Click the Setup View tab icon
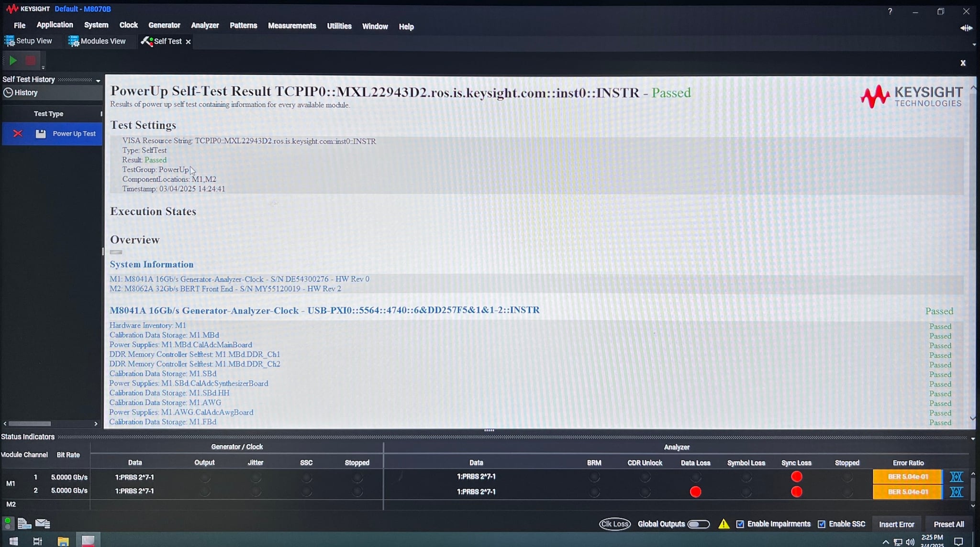The height and width of the screenshot is (547, 980). click(x=9, y=41)
